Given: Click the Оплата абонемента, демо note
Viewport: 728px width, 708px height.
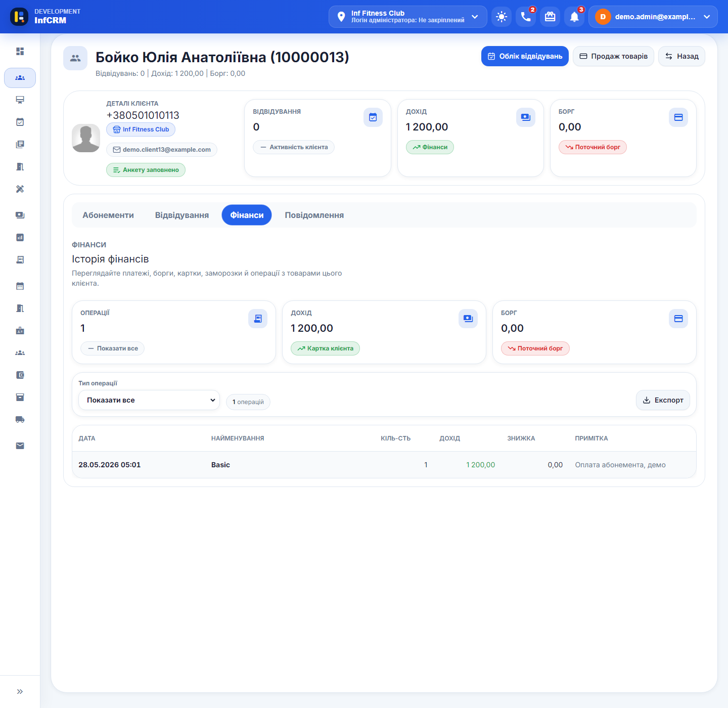Looking at the screenshot, I should point(620,465).
